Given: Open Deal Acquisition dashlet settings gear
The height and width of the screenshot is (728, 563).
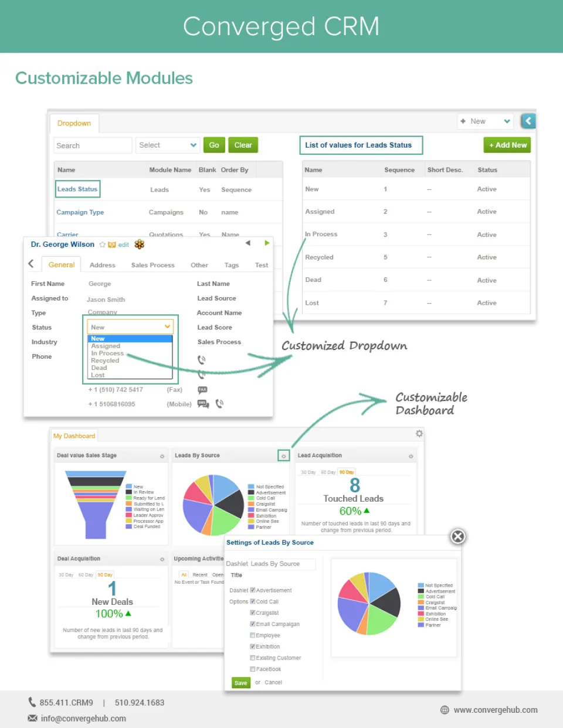Looking at the screenshot, I should 162,559.
